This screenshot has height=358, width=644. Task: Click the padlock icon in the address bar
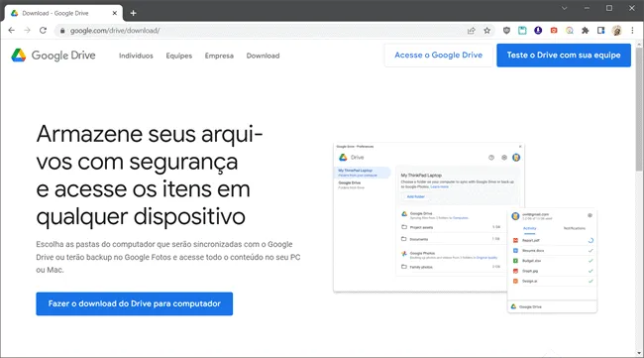[62, 31]
